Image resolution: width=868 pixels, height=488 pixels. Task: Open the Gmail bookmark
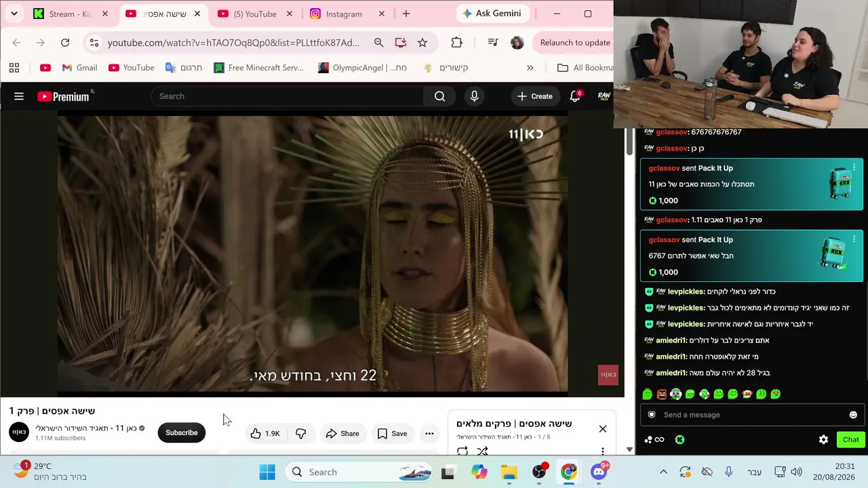pos(79,68)
